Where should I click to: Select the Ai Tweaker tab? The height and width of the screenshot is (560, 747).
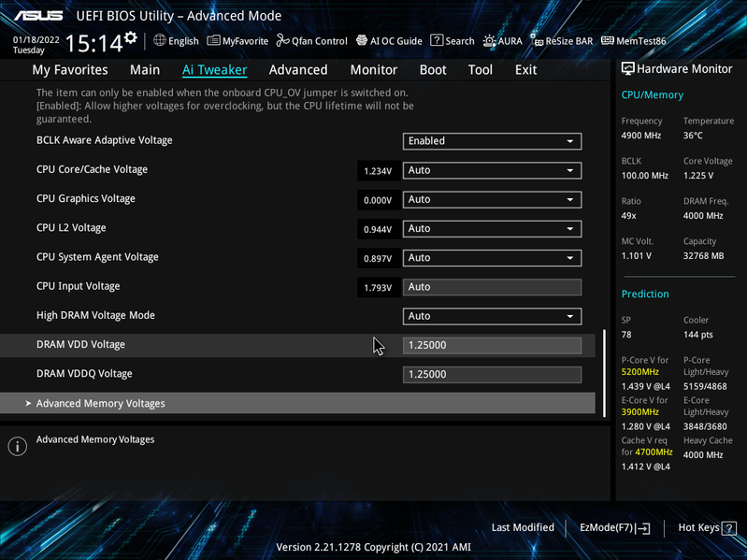click(214, 70)
